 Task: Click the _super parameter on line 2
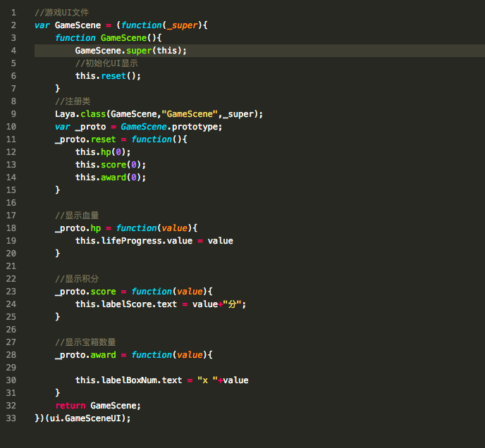click(x=184, y=25)
